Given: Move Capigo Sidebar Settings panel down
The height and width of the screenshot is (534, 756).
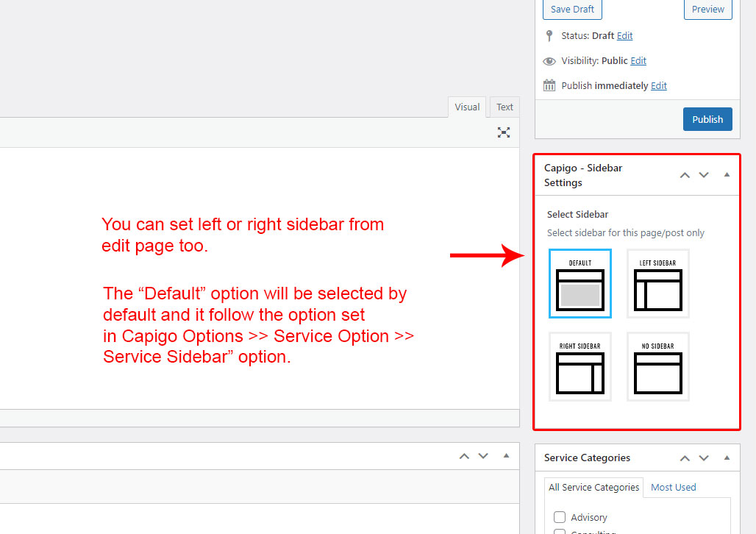Looking at the screenshot, I should [x=704, y=175].
